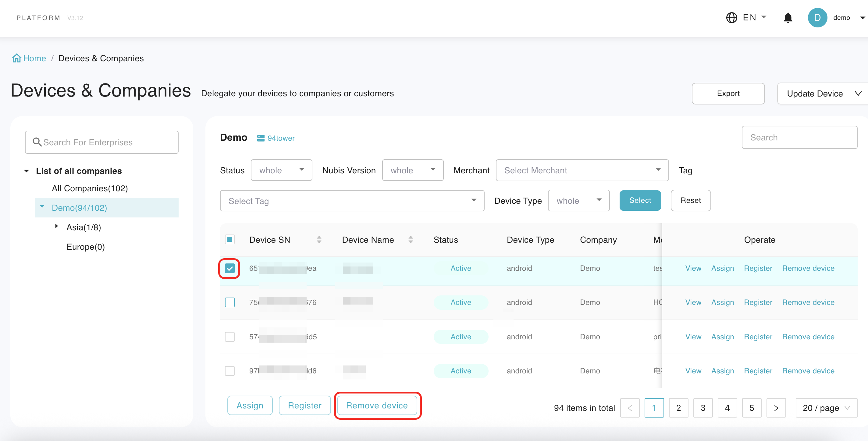Go to page 3 of results
Screen dimensions: 868x441
coord(703,408)
